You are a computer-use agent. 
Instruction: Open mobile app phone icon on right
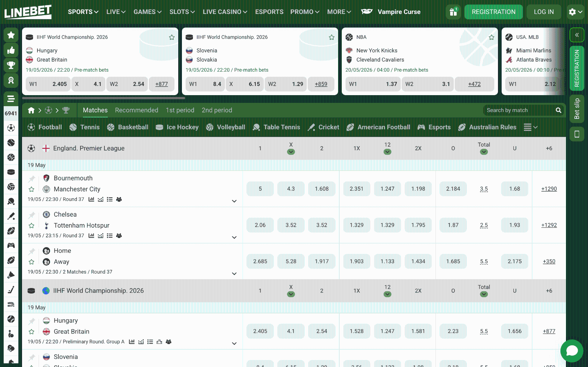tap(577, 134)
